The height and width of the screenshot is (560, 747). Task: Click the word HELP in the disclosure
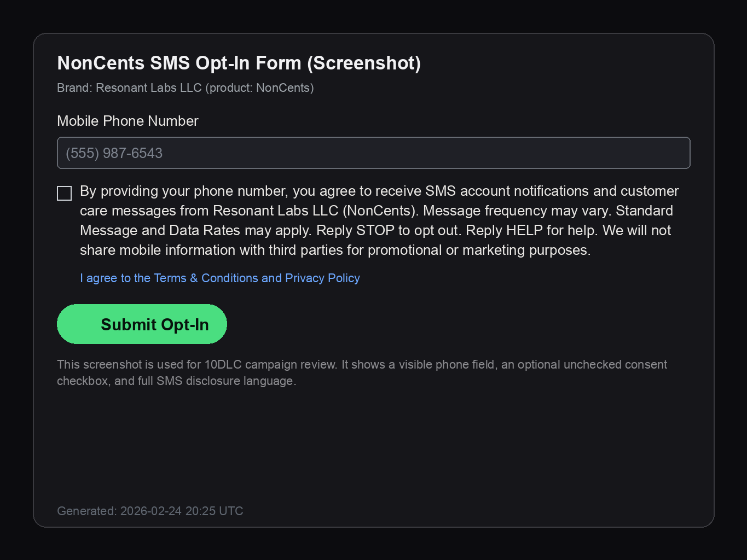coord(524,231)
